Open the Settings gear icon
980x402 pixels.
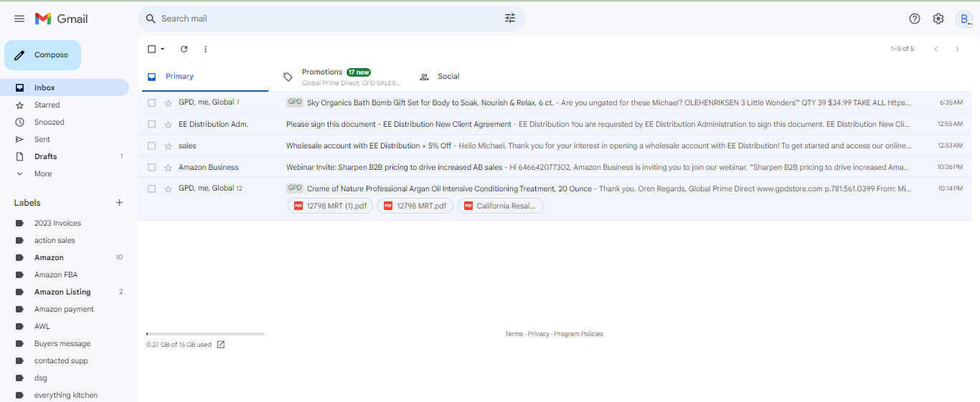938,19
